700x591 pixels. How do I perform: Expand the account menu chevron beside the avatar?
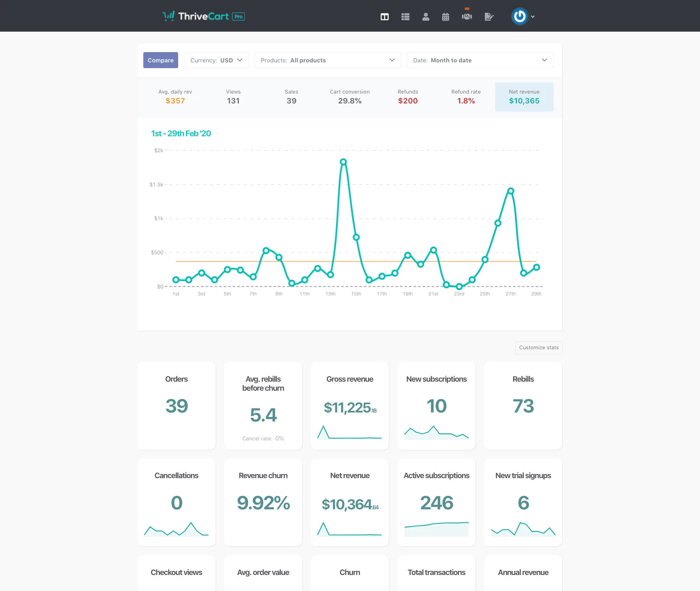(533, 17)
